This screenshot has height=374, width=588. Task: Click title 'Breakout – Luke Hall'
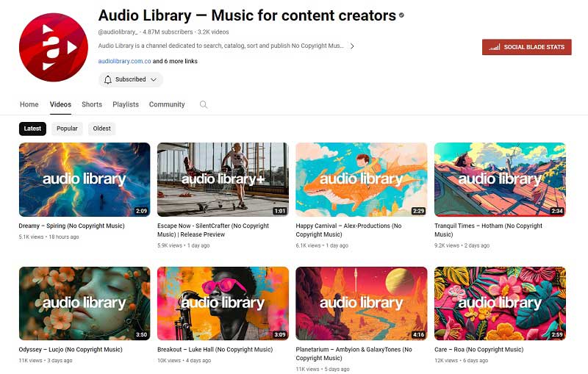click(215, 350)
